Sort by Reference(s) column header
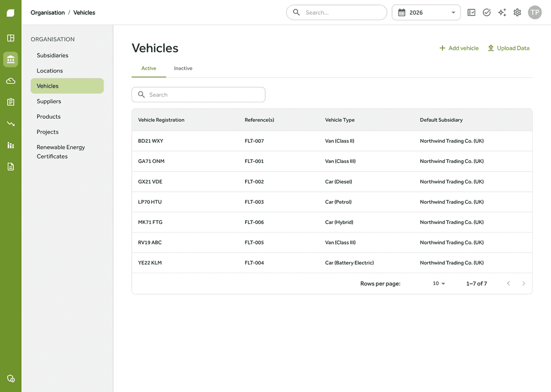 point(259,120)
